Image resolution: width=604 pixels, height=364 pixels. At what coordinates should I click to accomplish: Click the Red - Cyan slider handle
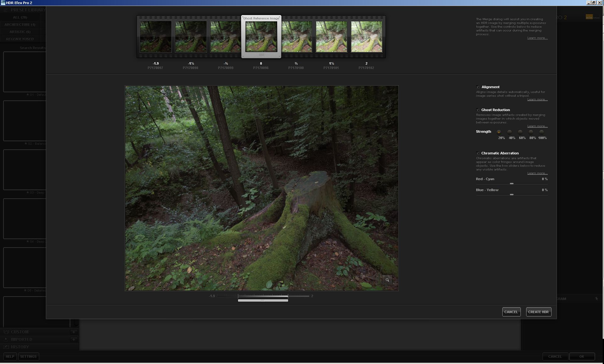(x=512, y=184)
